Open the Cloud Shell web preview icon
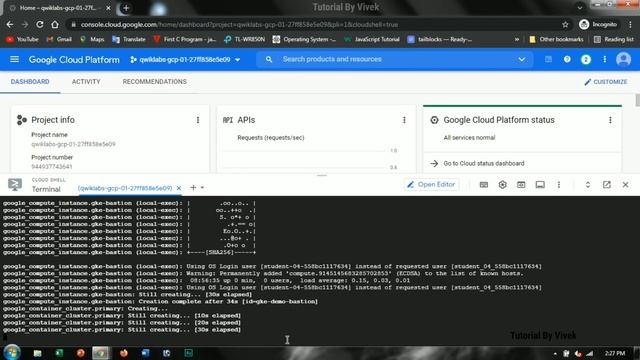640x360 pixels. click(521, 185)
